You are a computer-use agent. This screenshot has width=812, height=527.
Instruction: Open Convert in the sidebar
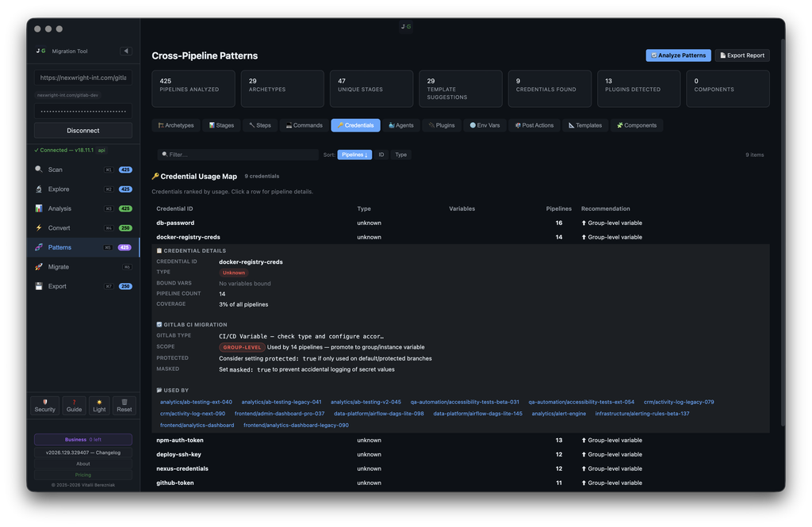point(82,227)
